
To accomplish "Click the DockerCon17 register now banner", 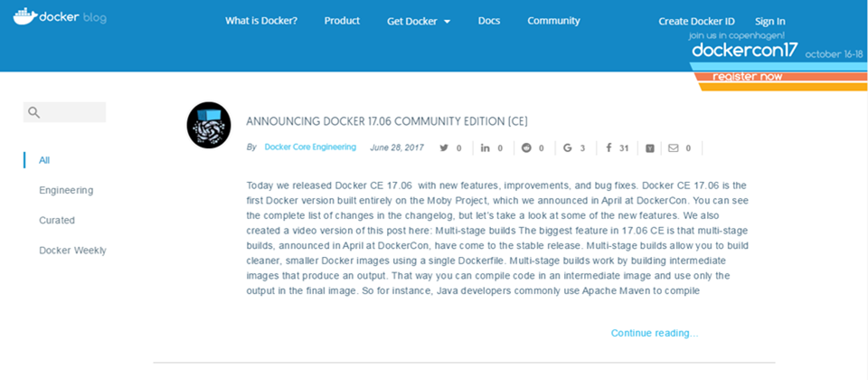I will click(x=748, y=76).
